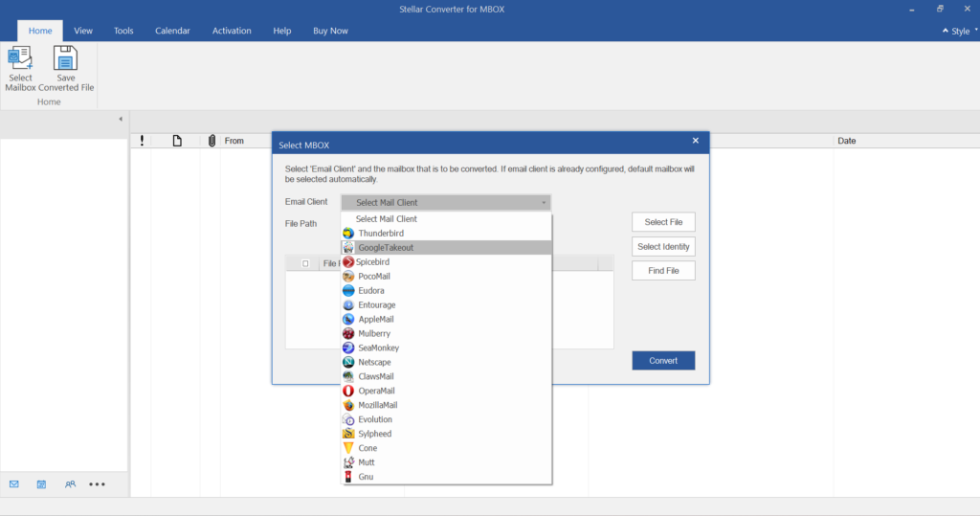Choose Cone from the mail client list
Image resolution: width=980 pixels, height=516 pixels.
tap(446, 448)
